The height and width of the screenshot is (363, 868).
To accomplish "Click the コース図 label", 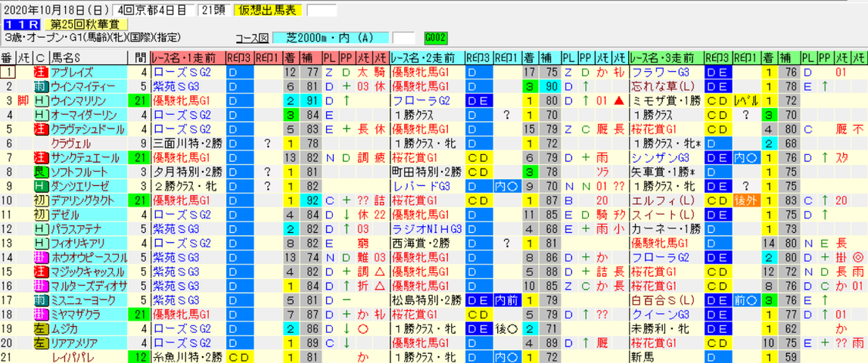I will tap(252, 38).
